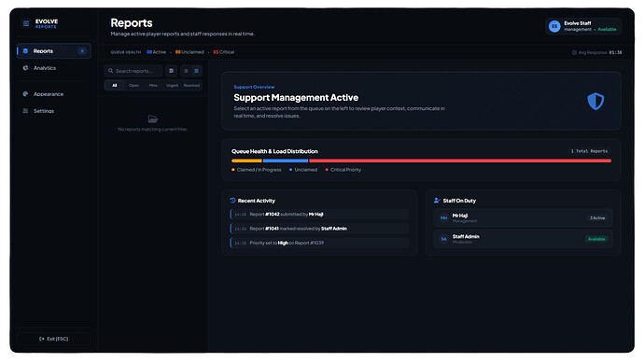Click the Staff On Duty person icon

pos(437,201)
